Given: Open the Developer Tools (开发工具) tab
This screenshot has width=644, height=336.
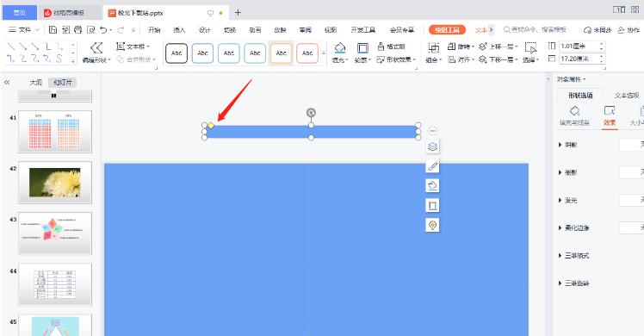Looking at the screenshot, I should tap(363, 29).
